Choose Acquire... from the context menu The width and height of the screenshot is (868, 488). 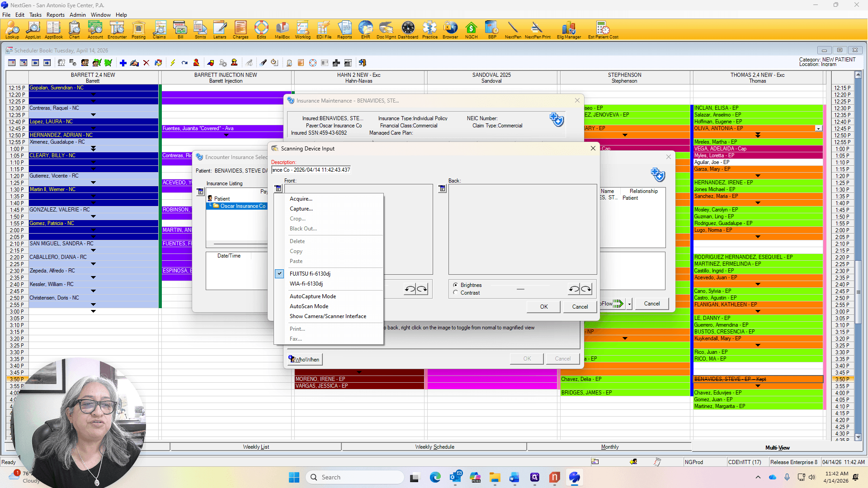pos(301,199)
